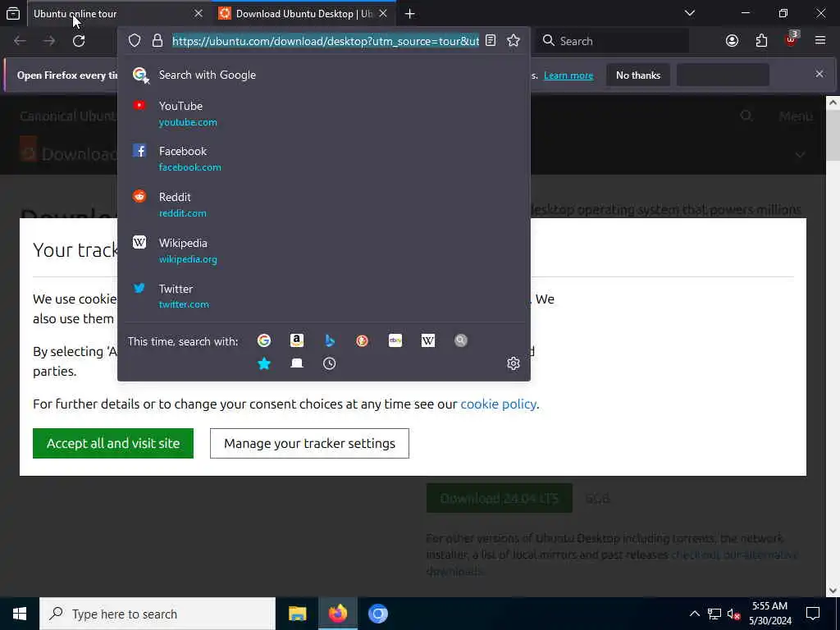The image size is (840, 630).
Task: Open the Firefox account icon
Action: coord(732,41)
